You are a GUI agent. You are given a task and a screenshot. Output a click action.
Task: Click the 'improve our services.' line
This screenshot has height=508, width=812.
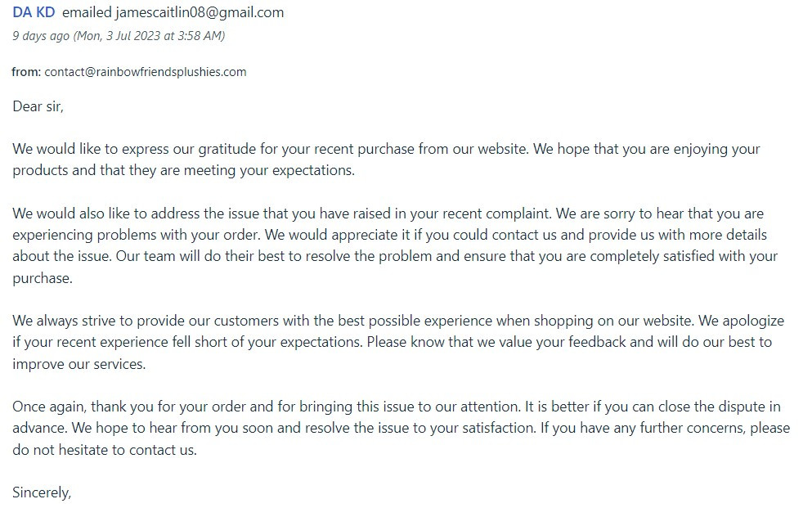pos(79,364)
